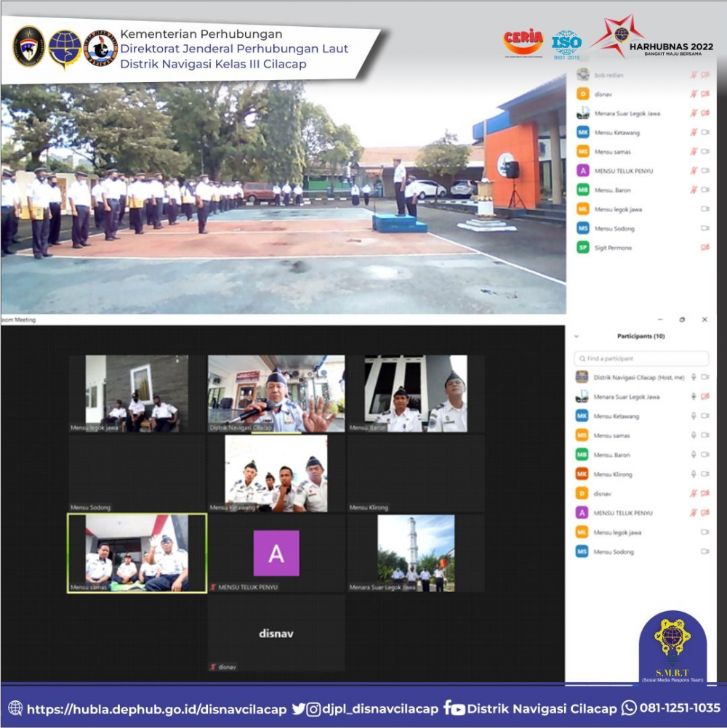Click Mensu Sodong camera icon in Participants (10) panel
Image resolution: width=727 pixels, height=728 pixels.
pyautogui.click(x=705, y=551)
